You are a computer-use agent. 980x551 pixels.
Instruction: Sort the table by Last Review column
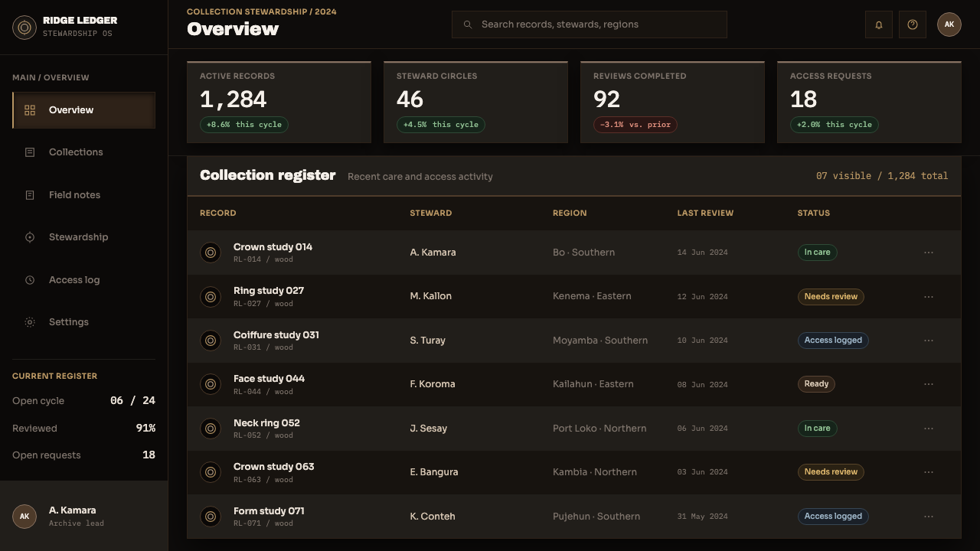(x=705, y=213)
